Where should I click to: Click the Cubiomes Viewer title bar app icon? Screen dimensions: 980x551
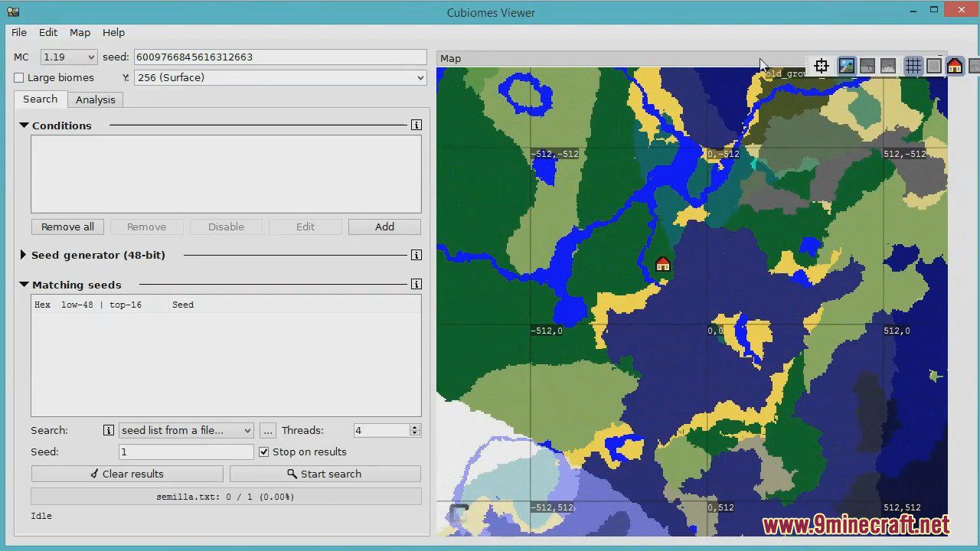13,11
